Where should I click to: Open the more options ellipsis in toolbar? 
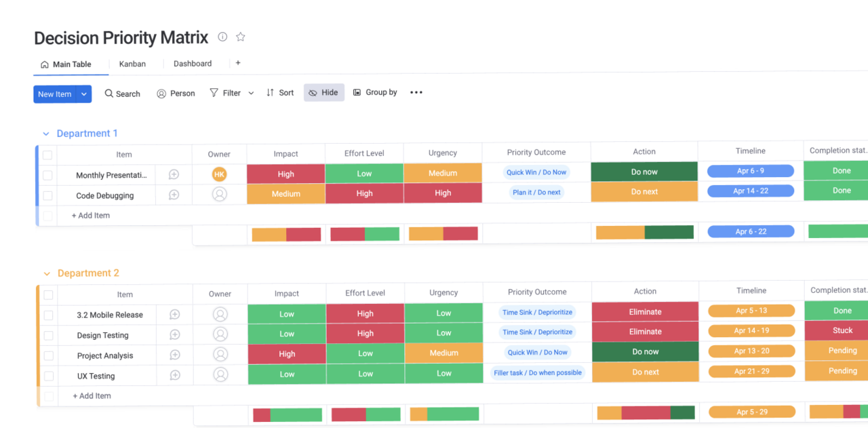pos(416,93)
